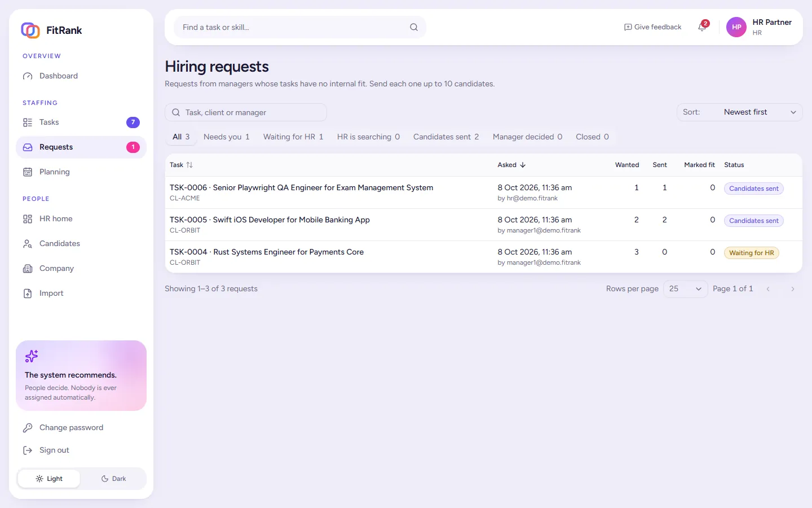Open HR home in sidebar
This screenshot has height=508, width=812.
81,219
